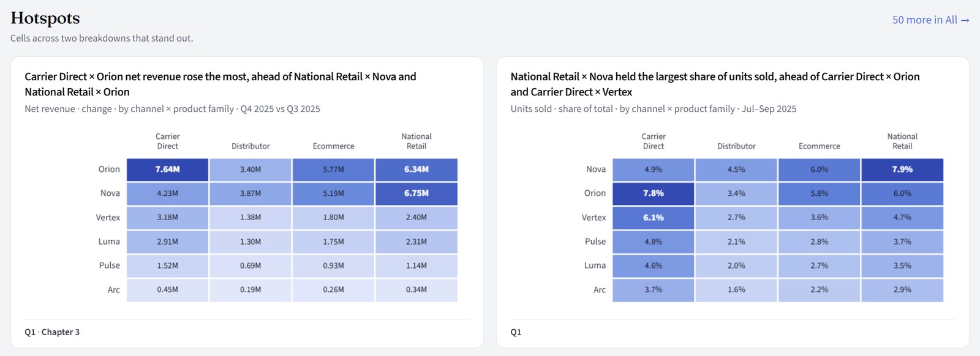Click the 3.87M Nova Distributor cell
The width and height of the screenshot is (980, 356).
(251, 193)
